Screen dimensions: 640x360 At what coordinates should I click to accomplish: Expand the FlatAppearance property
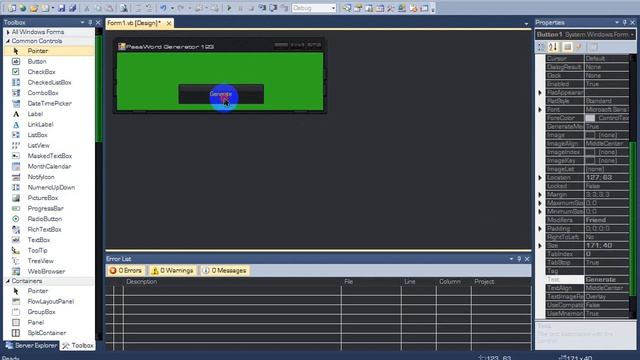[540, 93]
